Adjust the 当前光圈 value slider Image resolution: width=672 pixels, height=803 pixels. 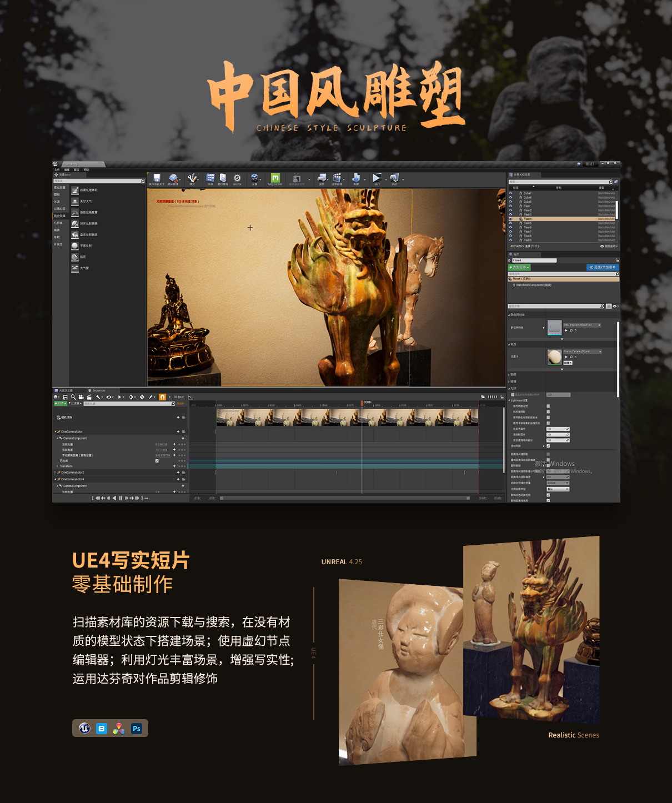pyautogui.click(x=161, y=444)
